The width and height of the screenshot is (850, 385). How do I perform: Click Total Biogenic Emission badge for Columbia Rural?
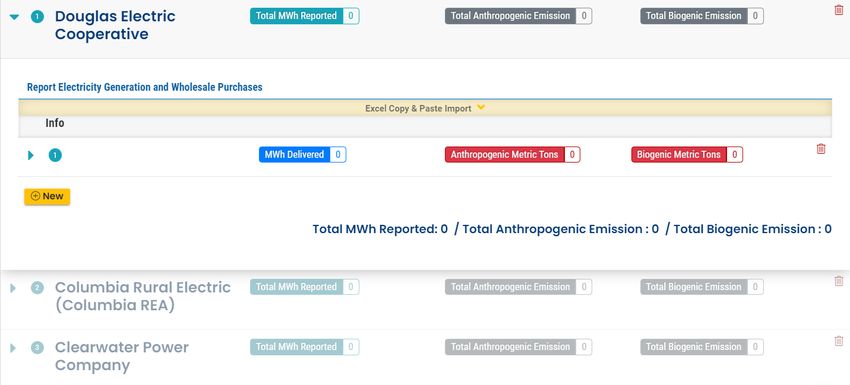[701, 287]
